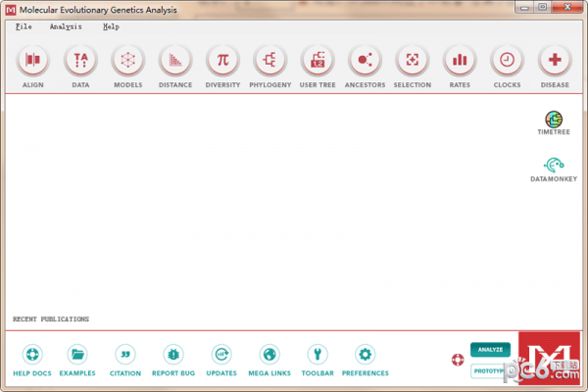Click the Recent Publications label
This screenshot has height=392, width=588.
click(x=51, y=319)
